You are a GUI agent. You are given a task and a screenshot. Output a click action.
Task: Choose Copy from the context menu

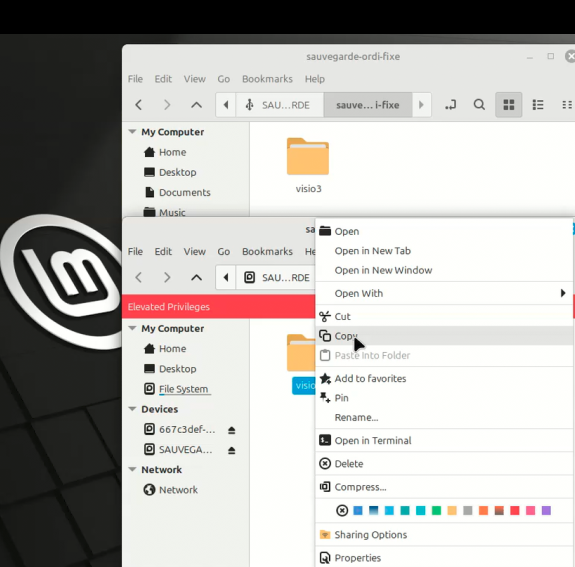tap(444, 336)
